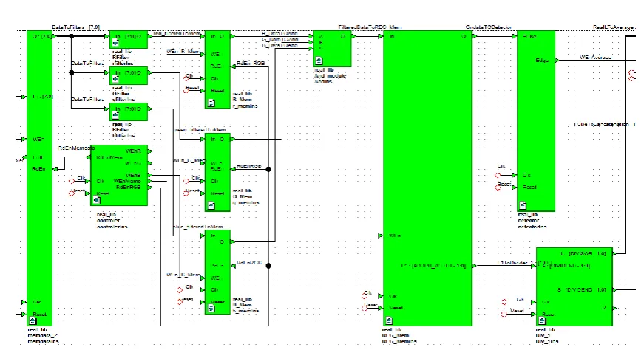Select red Clk connector near detector block
The width and height of the screenshot is (644, 350).
coord(498,175)
